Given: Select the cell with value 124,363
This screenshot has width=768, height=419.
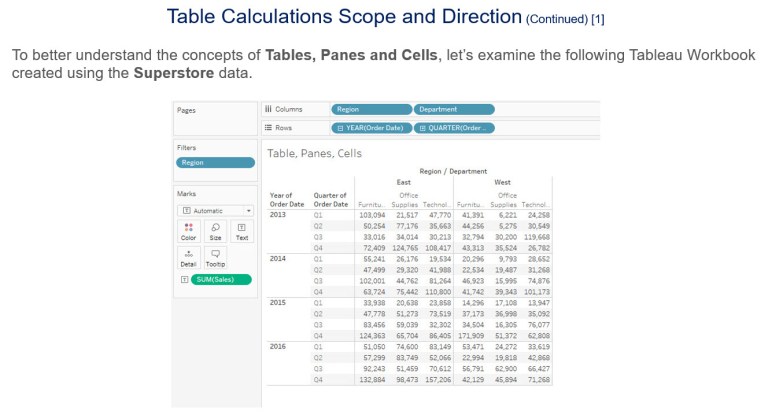Looking at the screenshot, I should pyautogui.click(x=372, y=336).
